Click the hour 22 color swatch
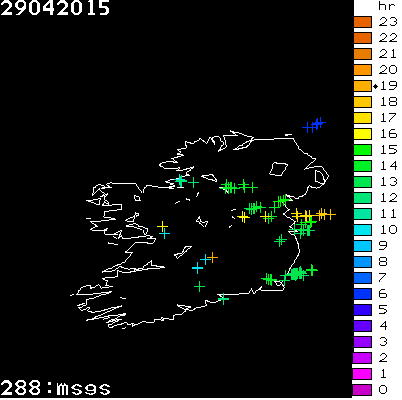The width and height of the screenshot is (402, 400). tap(362, 38)
